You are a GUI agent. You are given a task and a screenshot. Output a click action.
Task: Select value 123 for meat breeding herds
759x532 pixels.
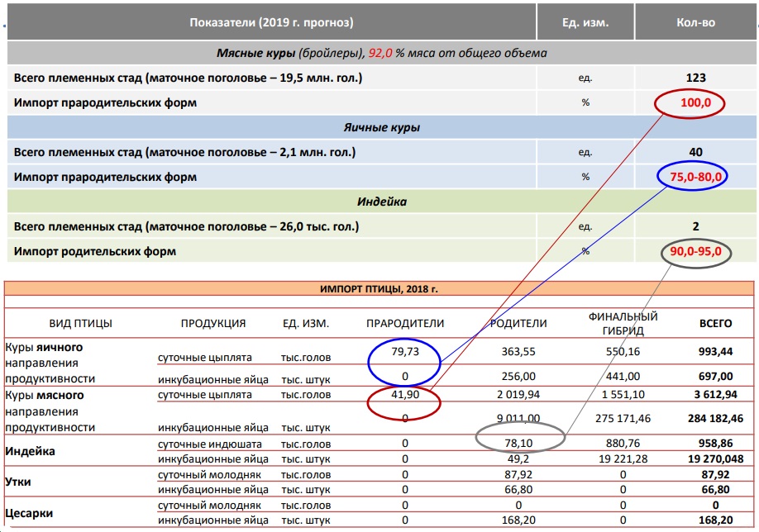coord(695,78)
